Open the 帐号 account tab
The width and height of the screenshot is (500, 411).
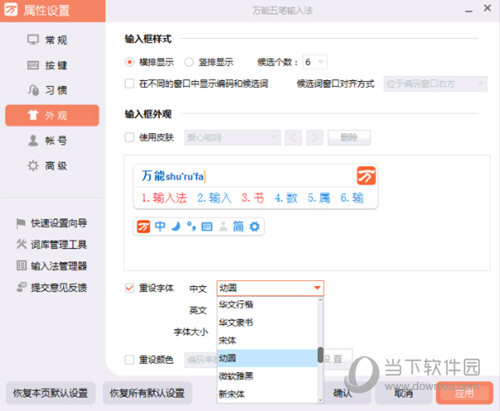52,140
